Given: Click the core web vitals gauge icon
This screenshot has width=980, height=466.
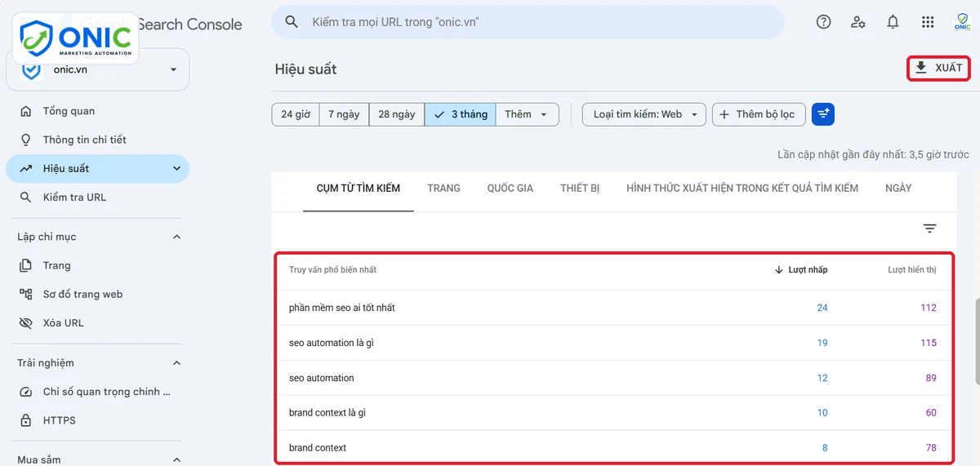Looking at the screenshot, I should point(27,392).
